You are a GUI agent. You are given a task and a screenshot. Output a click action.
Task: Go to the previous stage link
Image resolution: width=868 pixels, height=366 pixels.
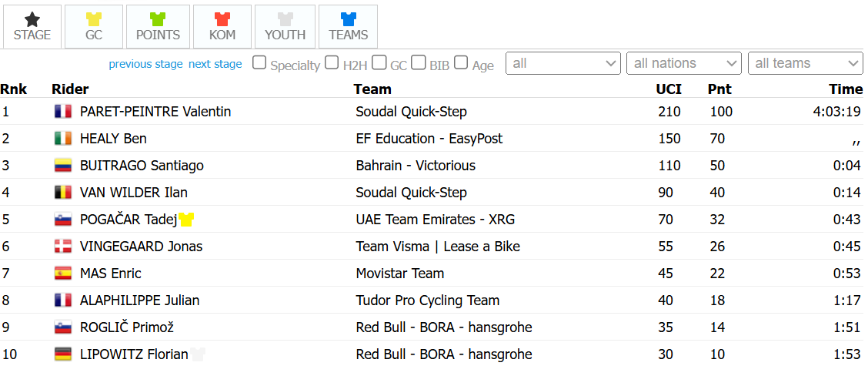point(145,64)
